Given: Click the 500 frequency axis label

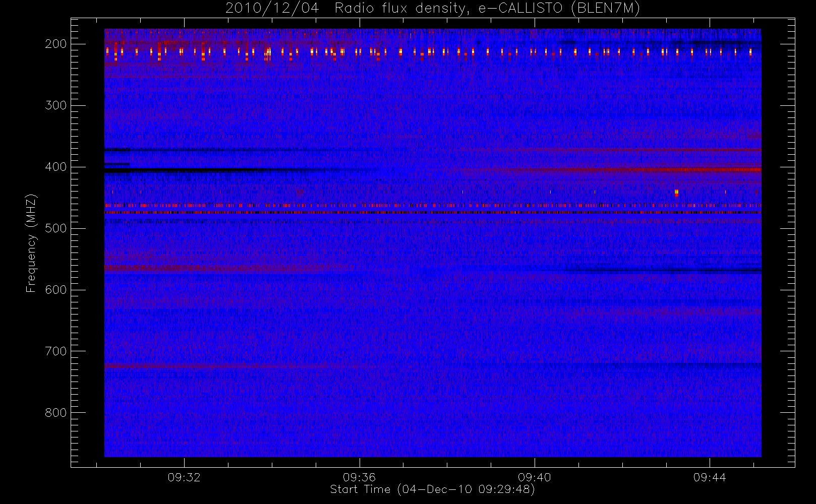Looking at the screenshot, I should point(55,228).
